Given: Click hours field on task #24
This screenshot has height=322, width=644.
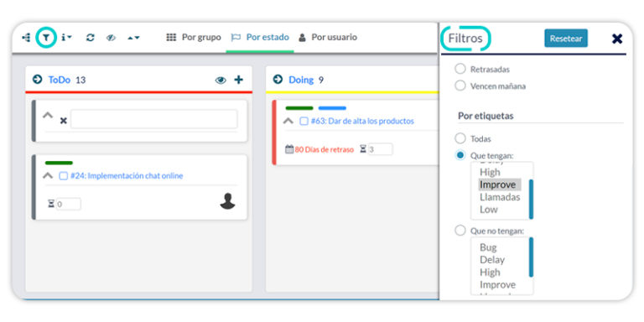Looking at the screenshot, I should coord(68,204).
